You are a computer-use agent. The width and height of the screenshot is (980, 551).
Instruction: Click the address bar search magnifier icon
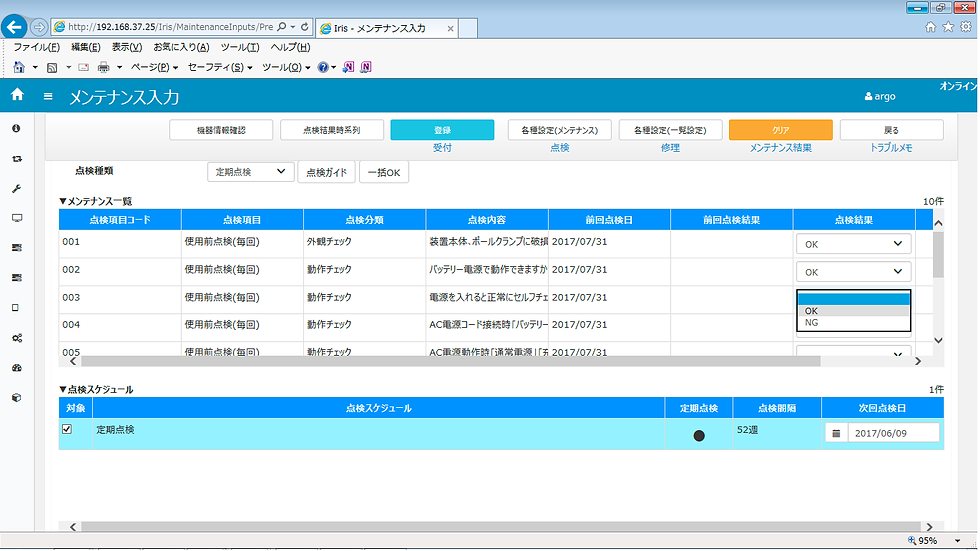(x=281, y=27)
